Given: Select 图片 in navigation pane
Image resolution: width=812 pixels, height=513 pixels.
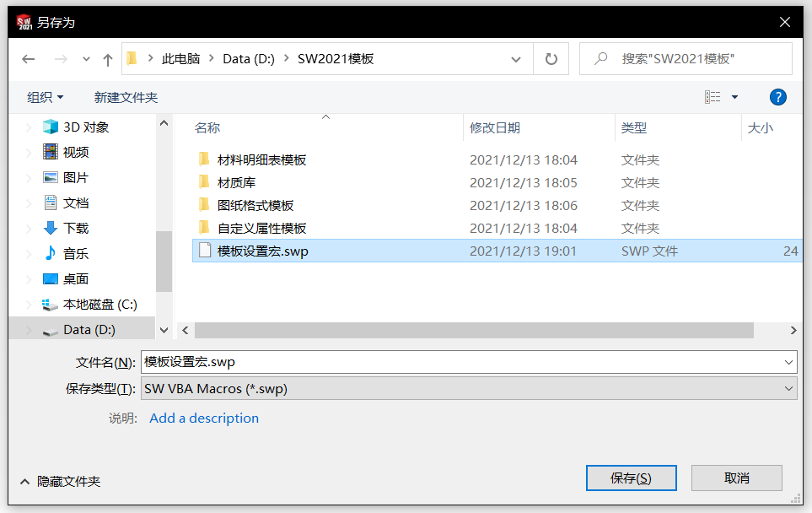Looking at the screenshot, I should click(x=76, y=177).
